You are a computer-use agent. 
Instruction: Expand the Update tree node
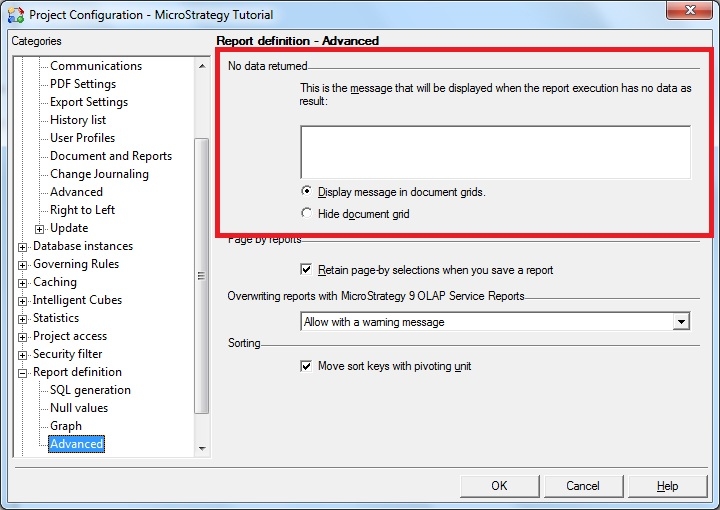[39, 229]
